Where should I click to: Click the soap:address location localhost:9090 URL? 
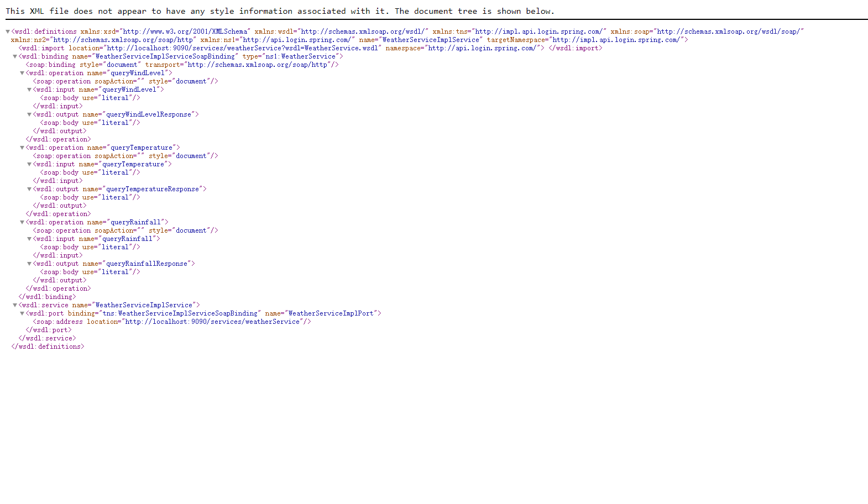click(x=213, y=322)
